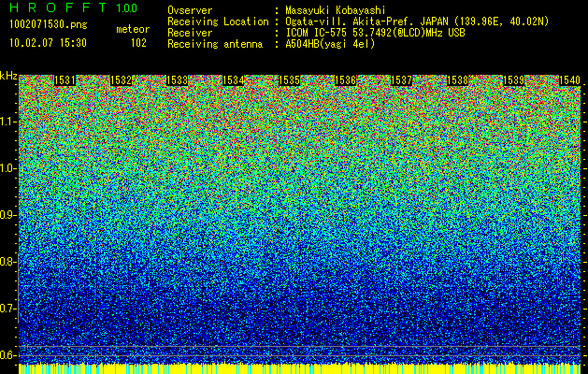Click the 1531 time marker

click(65, 80)
